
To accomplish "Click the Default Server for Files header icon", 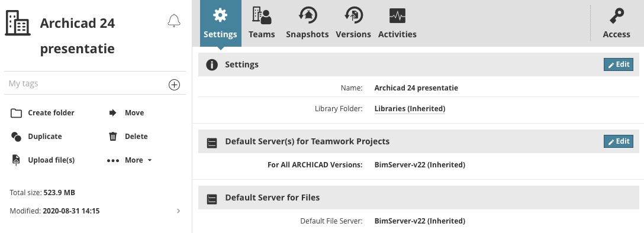I will point(212,199).
